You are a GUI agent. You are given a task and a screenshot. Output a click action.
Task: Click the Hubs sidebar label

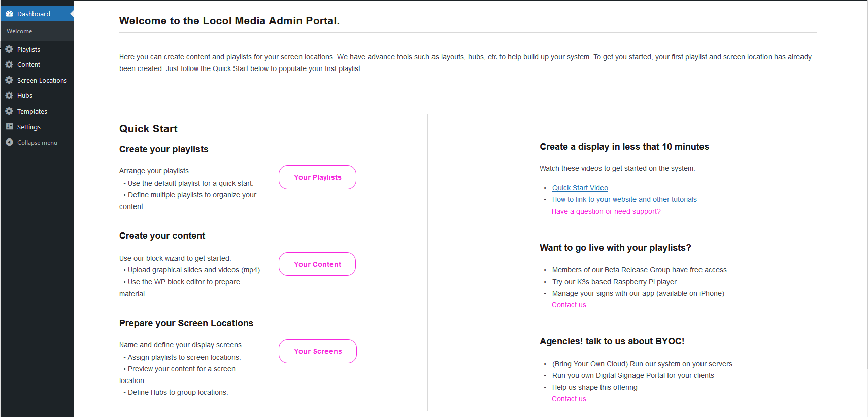tap(24, 95)
